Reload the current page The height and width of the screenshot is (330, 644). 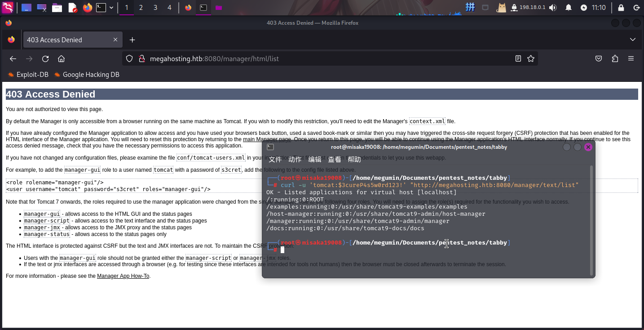pos(45,58)
